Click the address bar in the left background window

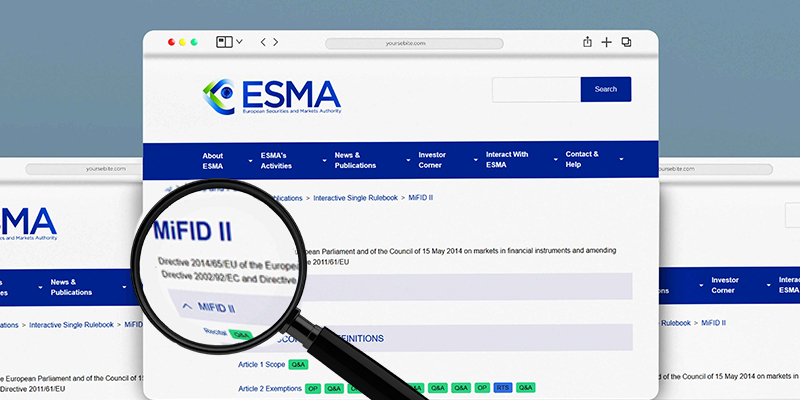pos(84,169)
